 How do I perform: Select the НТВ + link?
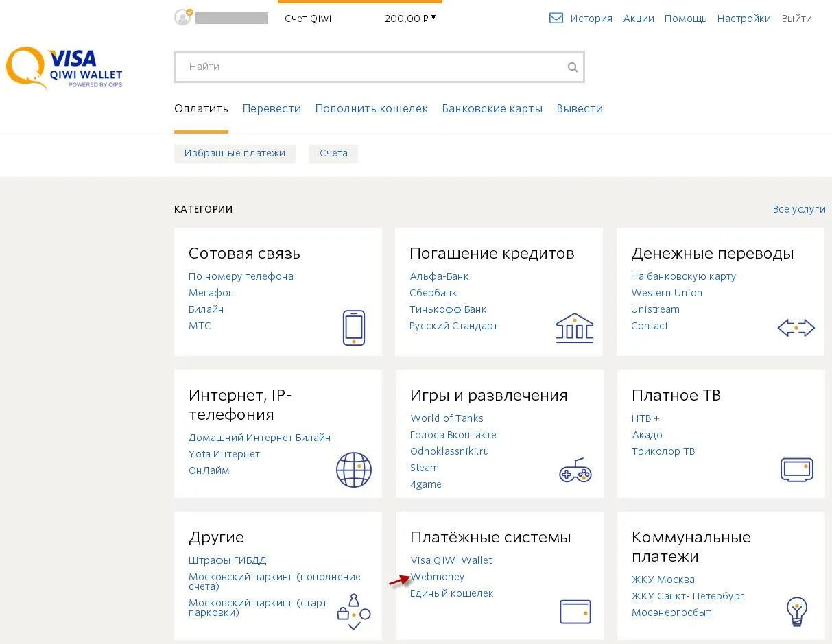tap(645, 418)
